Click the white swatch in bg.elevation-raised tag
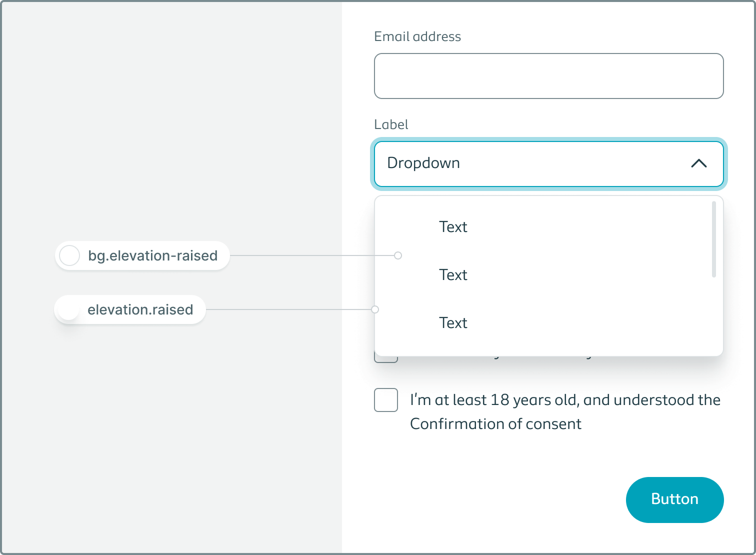The image size is (756, 555). click(x=69, y=255)
